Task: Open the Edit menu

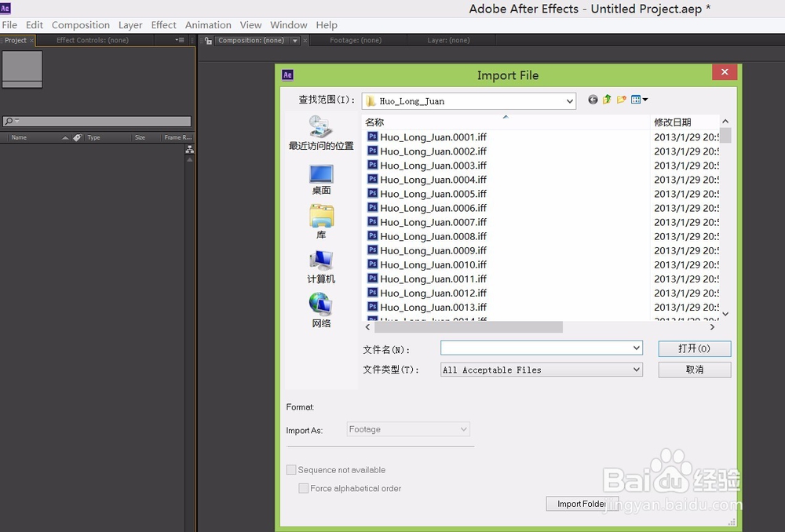Action: click(x=35, y=25)
